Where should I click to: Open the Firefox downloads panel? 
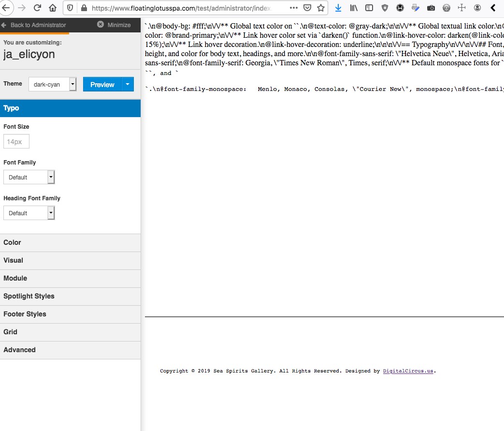tap(338, 8)
